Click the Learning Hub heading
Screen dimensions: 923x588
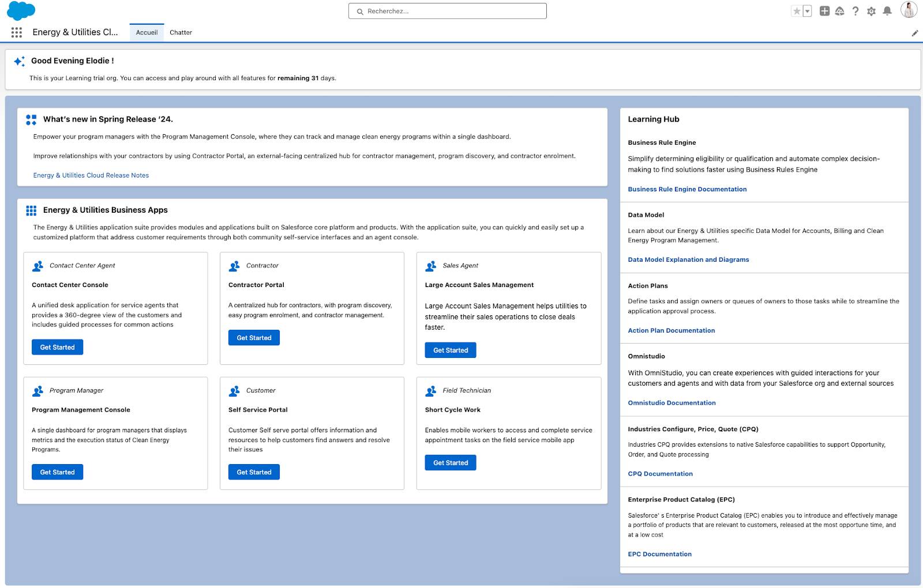point(654,119)
